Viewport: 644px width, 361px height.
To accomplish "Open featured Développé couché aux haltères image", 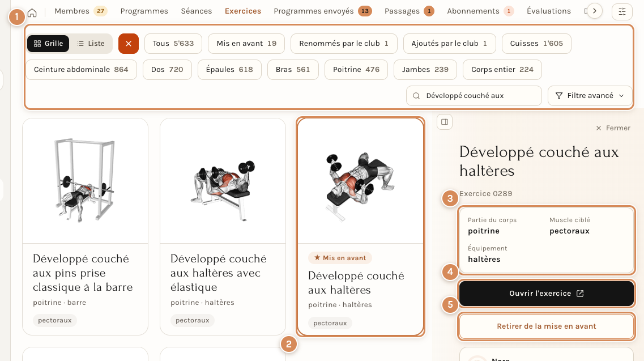I will (360, 181).
